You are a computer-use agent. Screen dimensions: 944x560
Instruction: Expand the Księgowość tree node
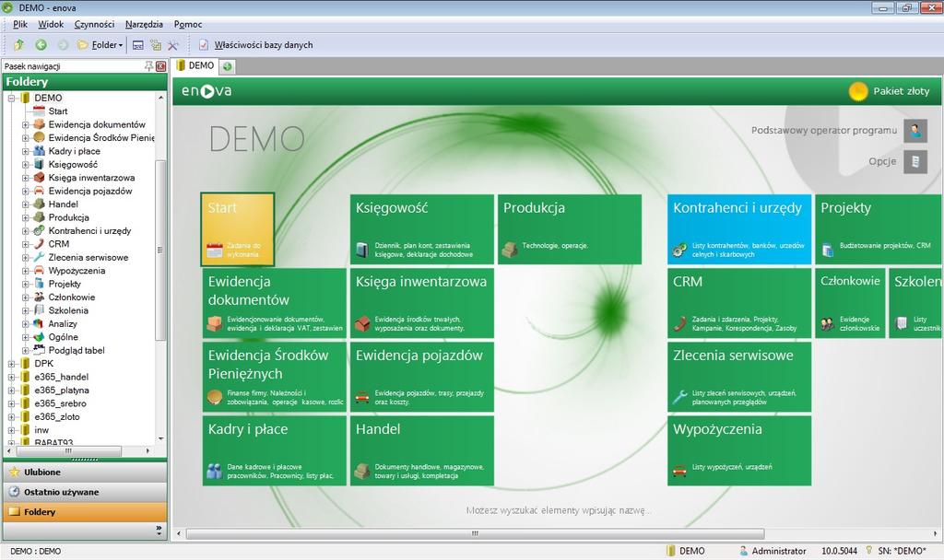pyautogui.click(x=25, y=164)
